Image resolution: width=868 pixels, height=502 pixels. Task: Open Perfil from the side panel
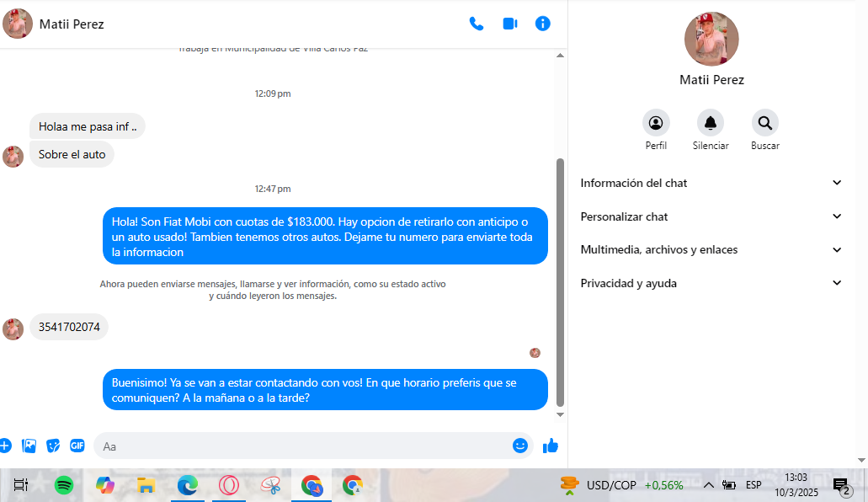coord(656,123)
